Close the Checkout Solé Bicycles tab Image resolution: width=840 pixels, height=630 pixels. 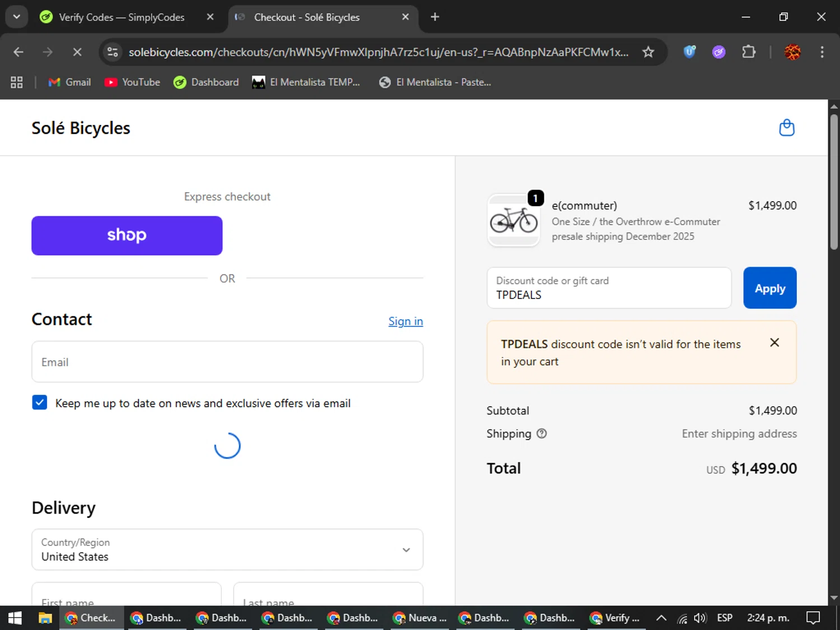[x=405, y=17]
